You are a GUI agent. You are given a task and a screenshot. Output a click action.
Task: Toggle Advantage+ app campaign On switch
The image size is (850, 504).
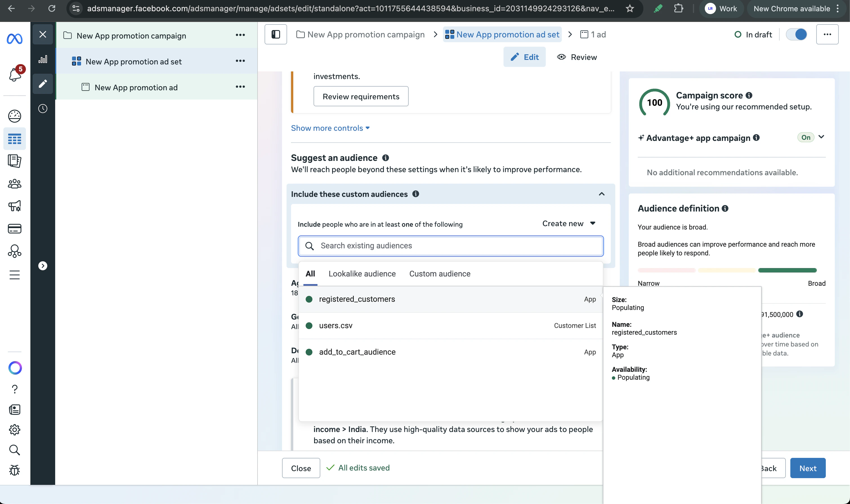[806, 137]
